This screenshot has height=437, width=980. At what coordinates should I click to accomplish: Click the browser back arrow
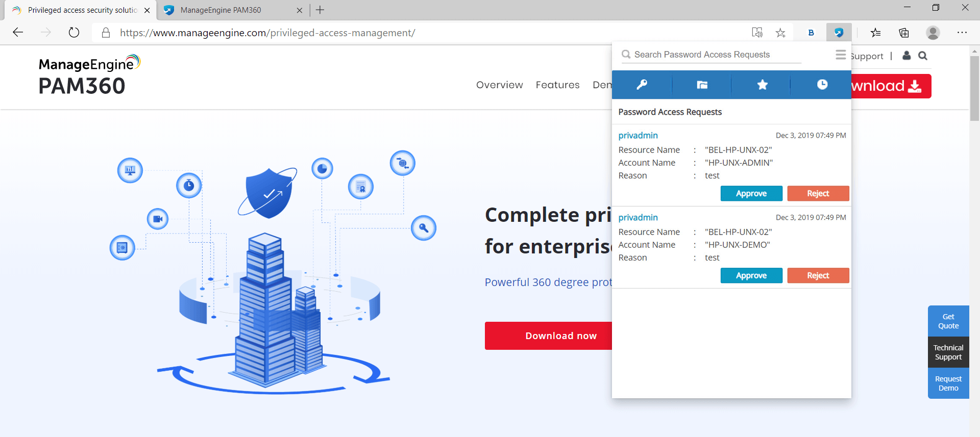[x=18, y=33]
